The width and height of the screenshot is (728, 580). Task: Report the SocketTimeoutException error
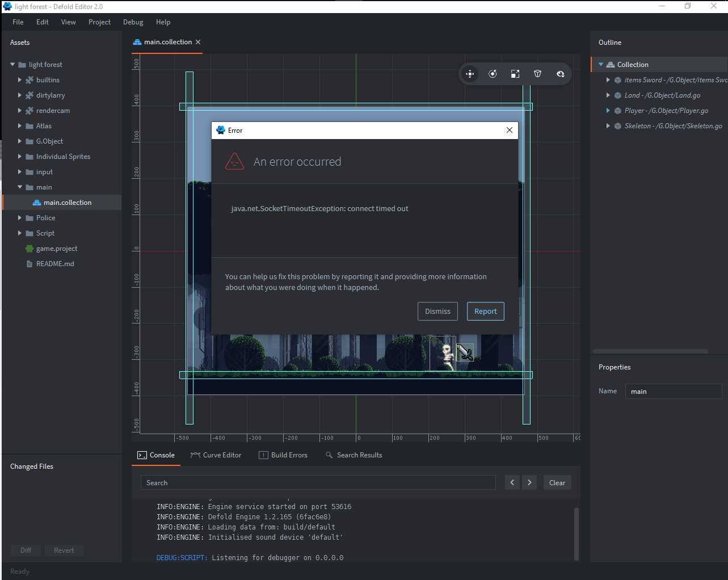point(485,311)
